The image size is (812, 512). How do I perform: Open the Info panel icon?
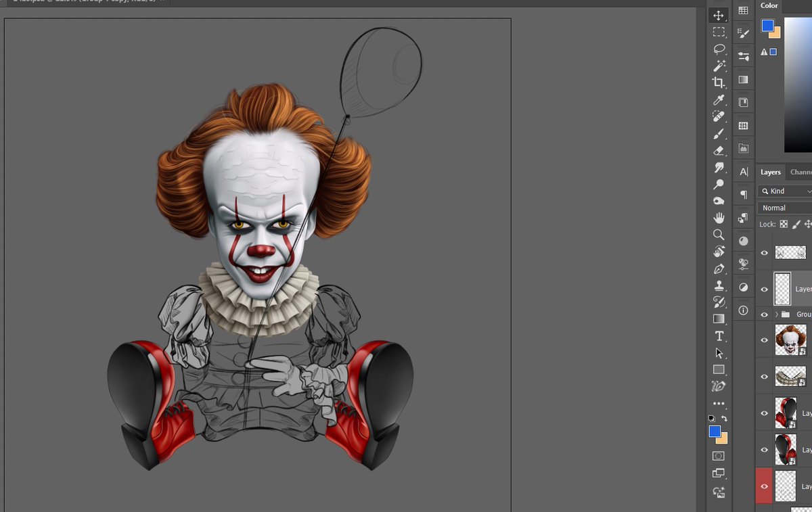744,310
